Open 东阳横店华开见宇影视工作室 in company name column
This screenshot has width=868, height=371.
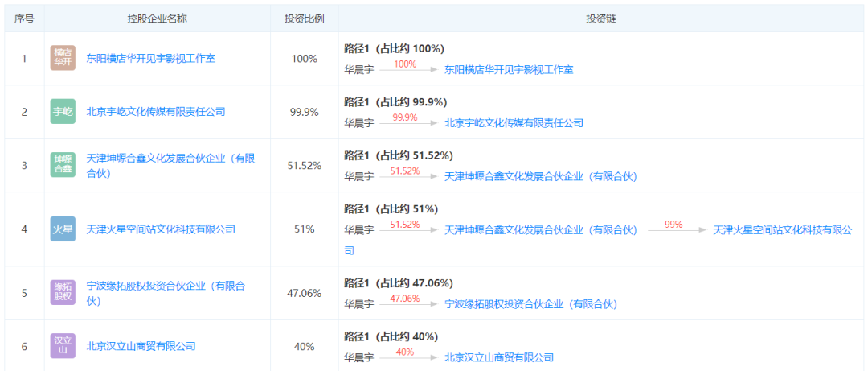pyautogui.click(x=151, y=58)
